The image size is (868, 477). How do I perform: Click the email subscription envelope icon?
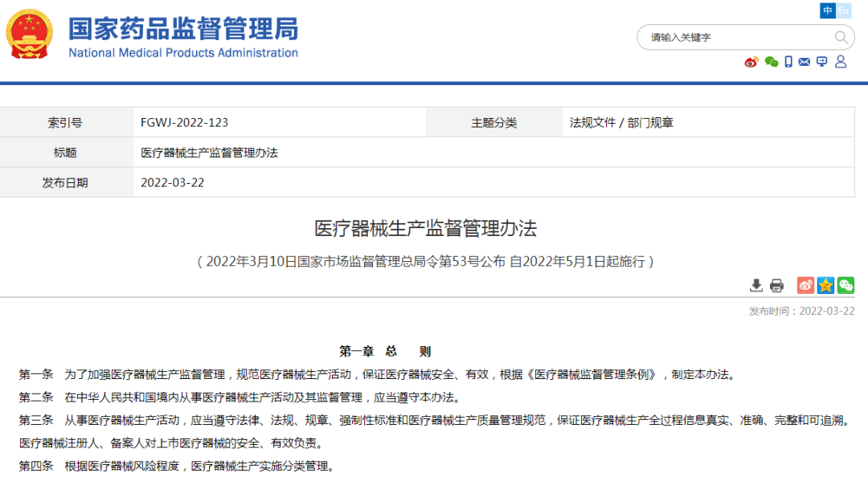(804, 61)
